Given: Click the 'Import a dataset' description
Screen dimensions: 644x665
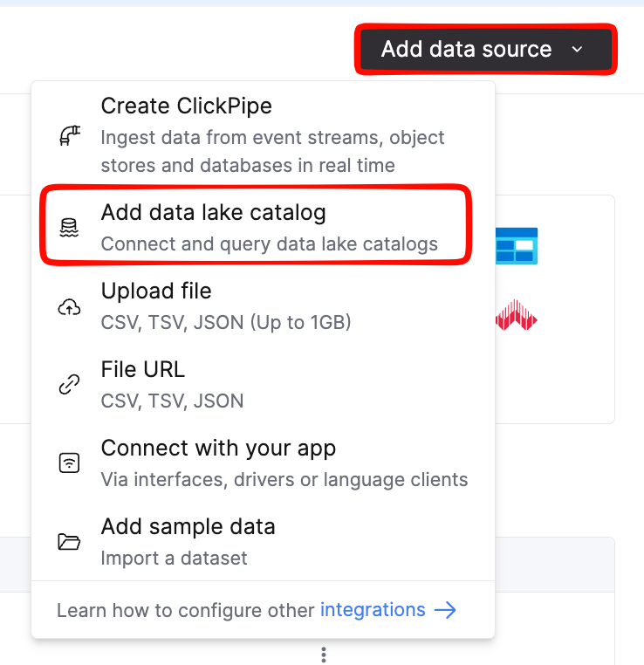Looking at the screenshot, I should tap(174, 559).
